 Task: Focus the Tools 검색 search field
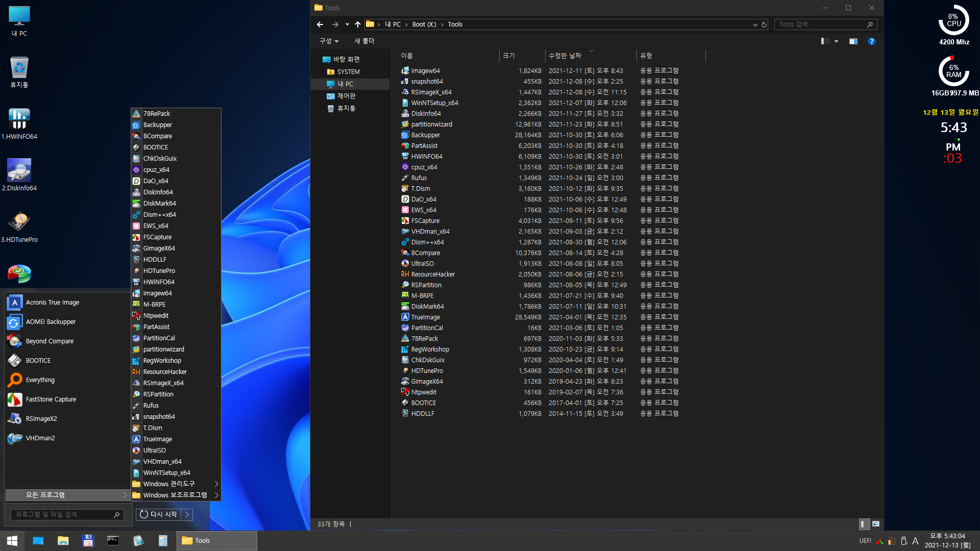click(825, 24)
